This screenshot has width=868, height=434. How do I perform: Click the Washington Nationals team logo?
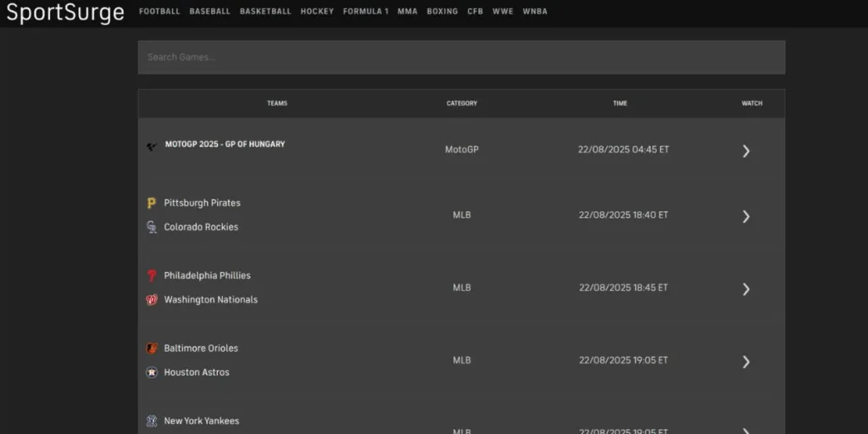[x=151, y=299]
